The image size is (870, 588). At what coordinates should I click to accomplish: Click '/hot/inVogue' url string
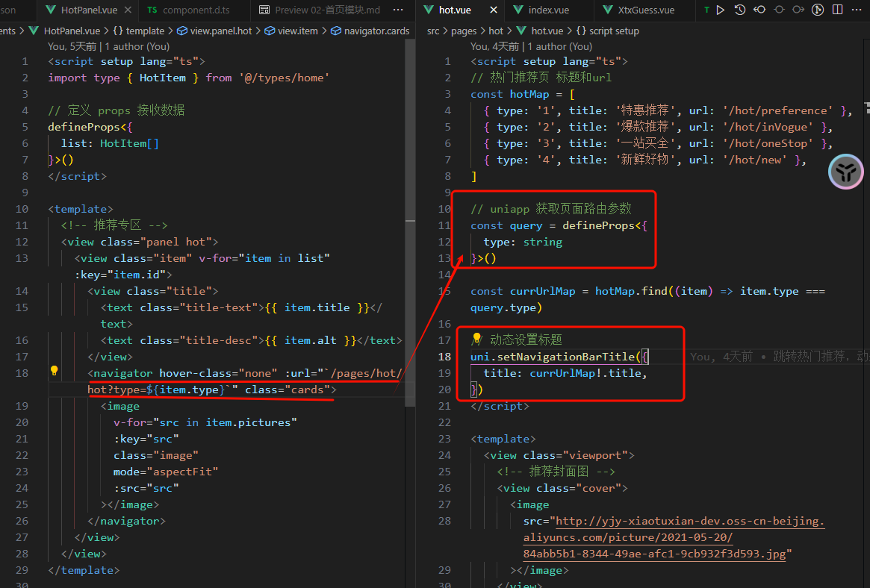tap(768, 126)
